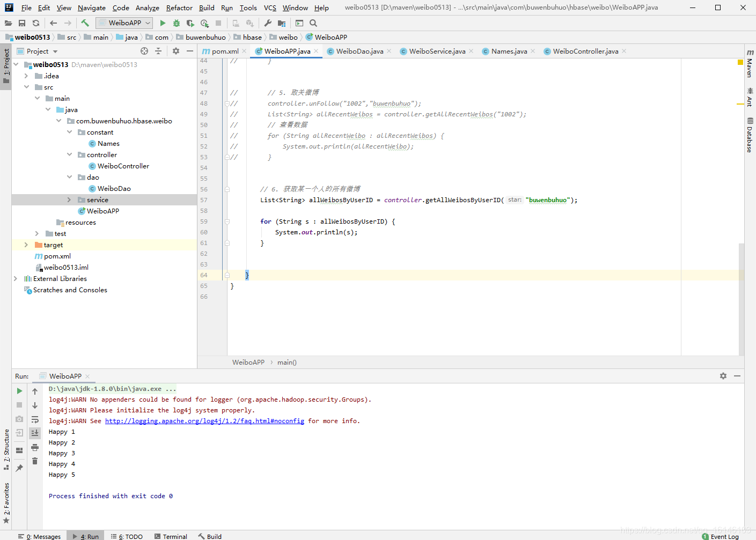Open the VCS menu

pyautogui.click(x=270, y=8)
